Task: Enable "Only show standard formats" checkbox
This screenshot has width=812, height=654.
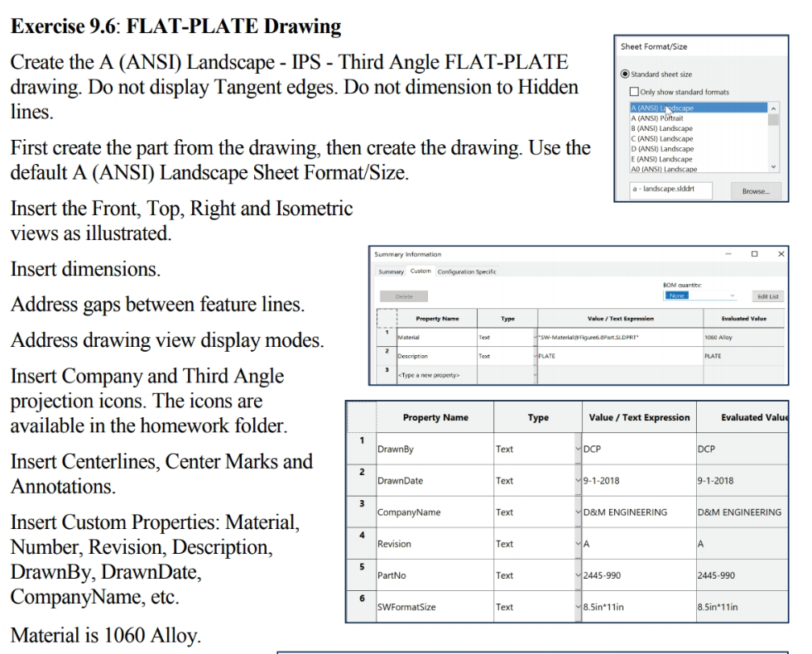Action: [634, 91]
